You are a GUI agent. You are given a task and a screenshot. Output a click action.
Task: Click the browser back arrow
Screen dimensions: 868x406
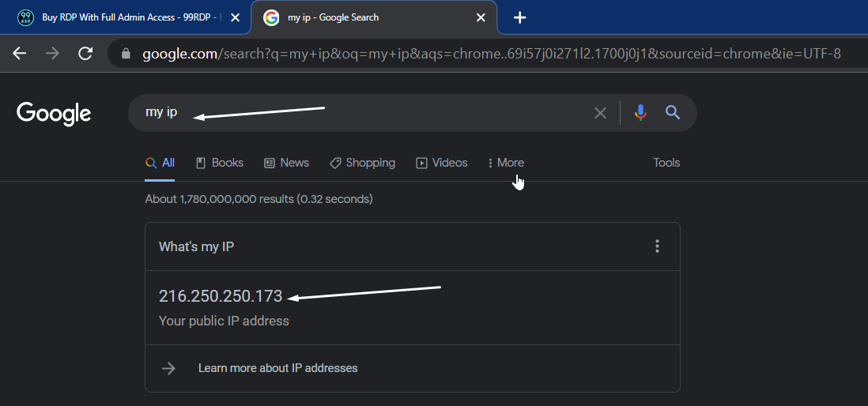pos(20,54)
